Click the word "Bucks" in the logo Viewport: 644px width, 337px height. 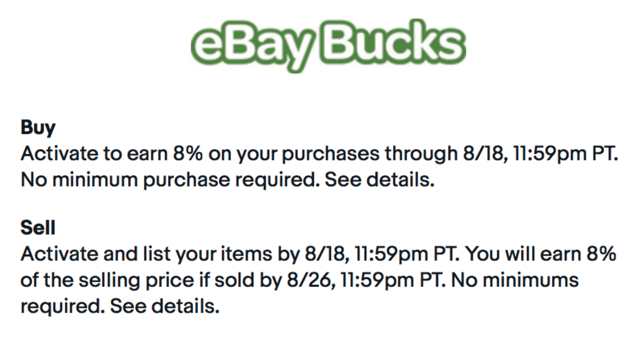pos(393,43)
